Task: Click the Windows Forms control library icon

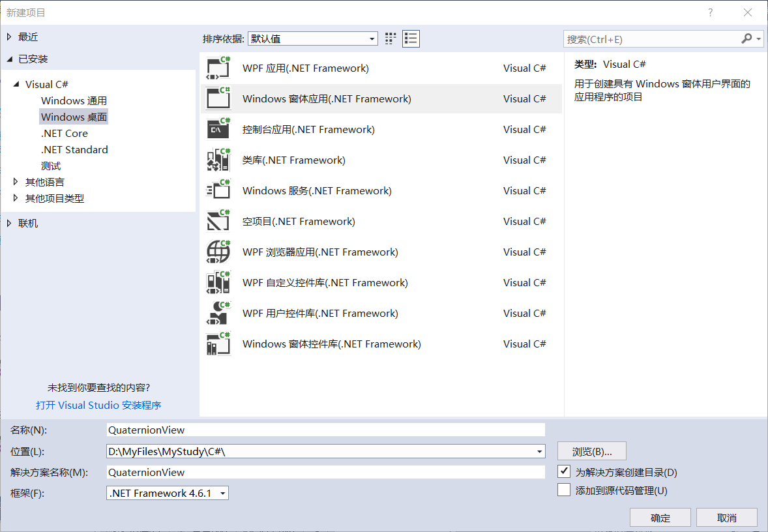Action: [x=218, y=344]
